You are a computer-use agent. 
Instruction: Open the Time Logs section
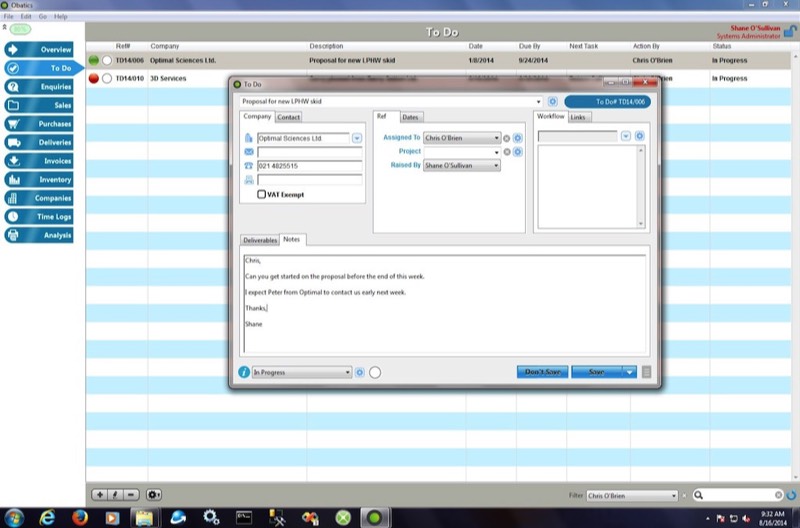39,216
